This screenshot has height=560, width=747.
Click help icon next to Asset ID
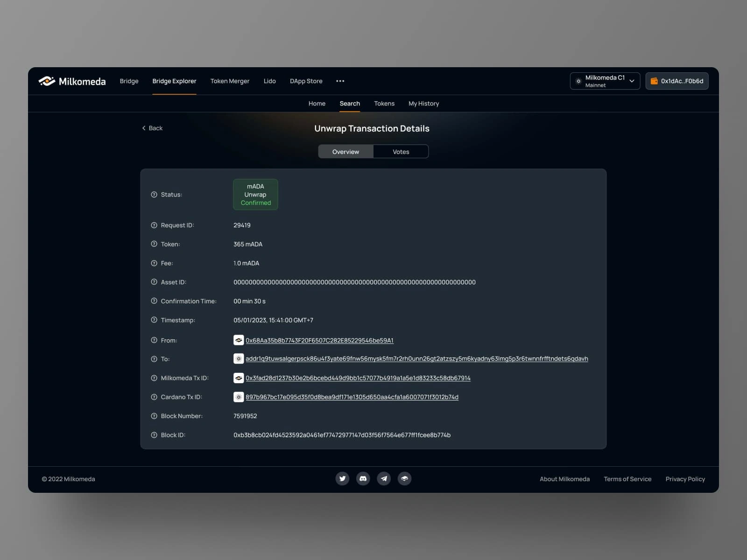(x=154, y=282)
